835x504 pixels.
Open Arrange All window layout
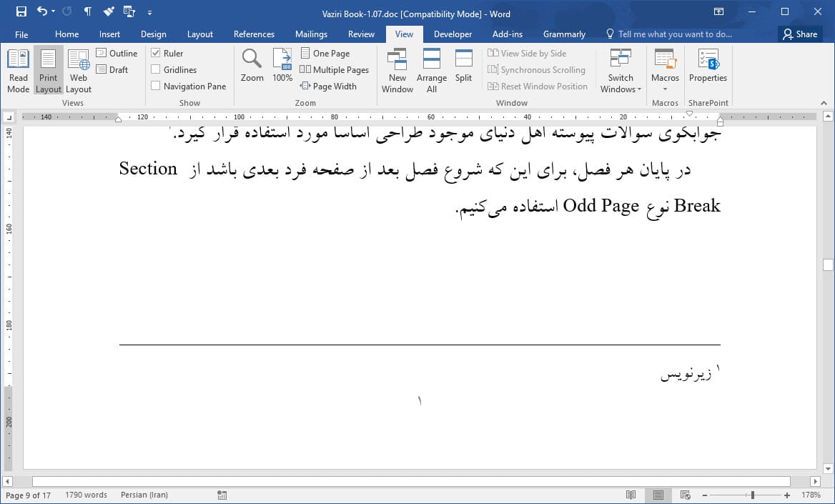[x=431, y=69]
